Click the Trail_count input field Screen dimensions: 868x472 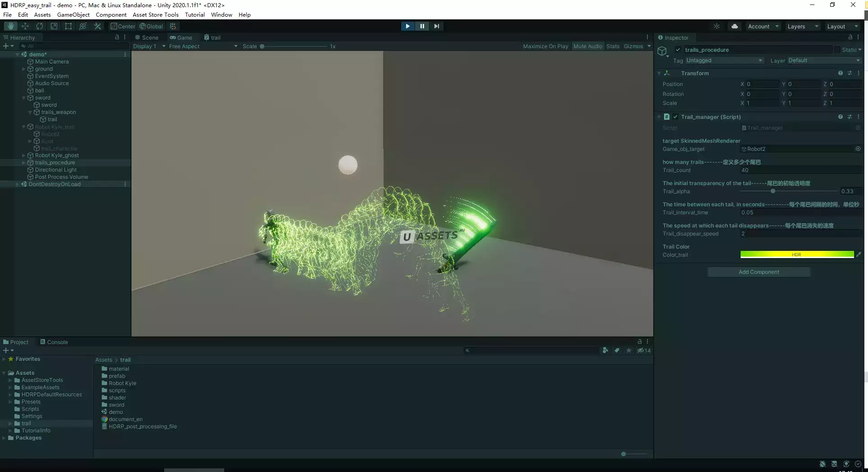pos(801,170)
